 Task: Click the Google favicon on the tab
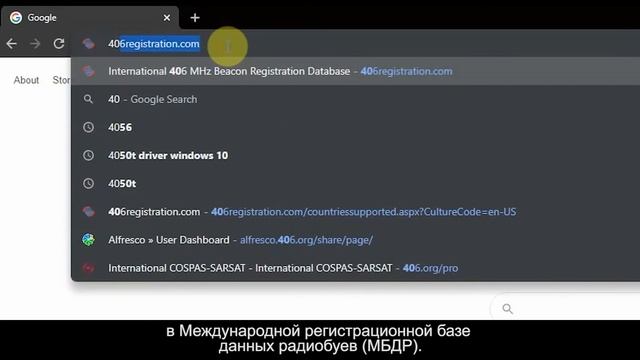16,18
